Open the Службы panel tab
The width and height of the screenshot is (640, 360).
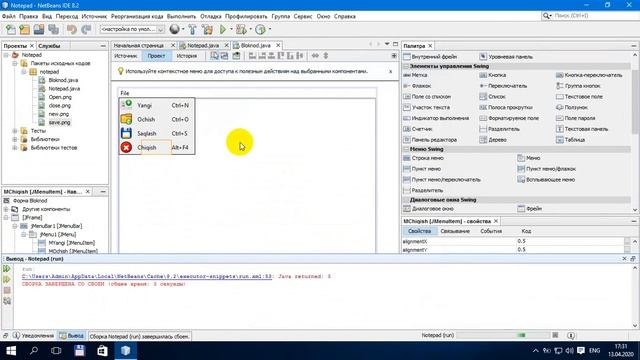[x=49, y=46]
